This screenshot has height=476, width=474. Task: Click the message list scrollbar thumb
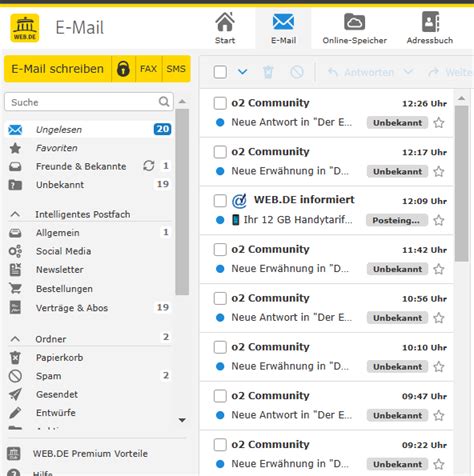click(462, 184)
